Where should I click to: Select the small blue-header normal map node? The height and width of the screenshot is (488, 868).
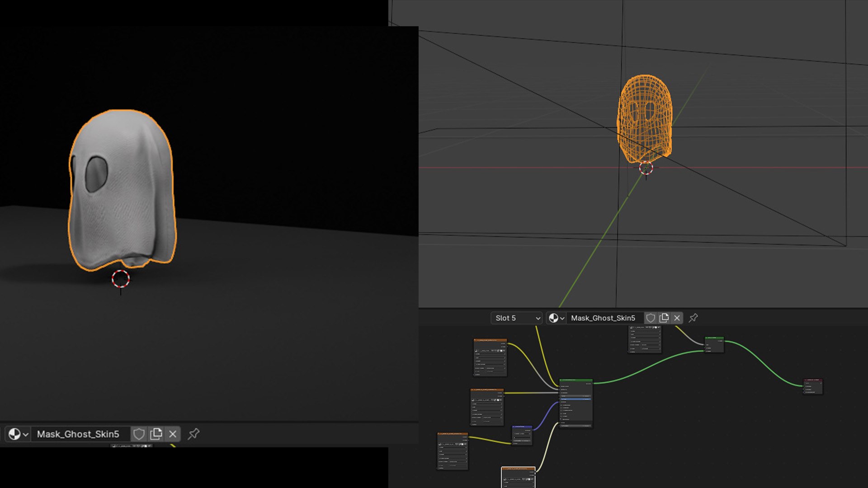coord(522,427)
